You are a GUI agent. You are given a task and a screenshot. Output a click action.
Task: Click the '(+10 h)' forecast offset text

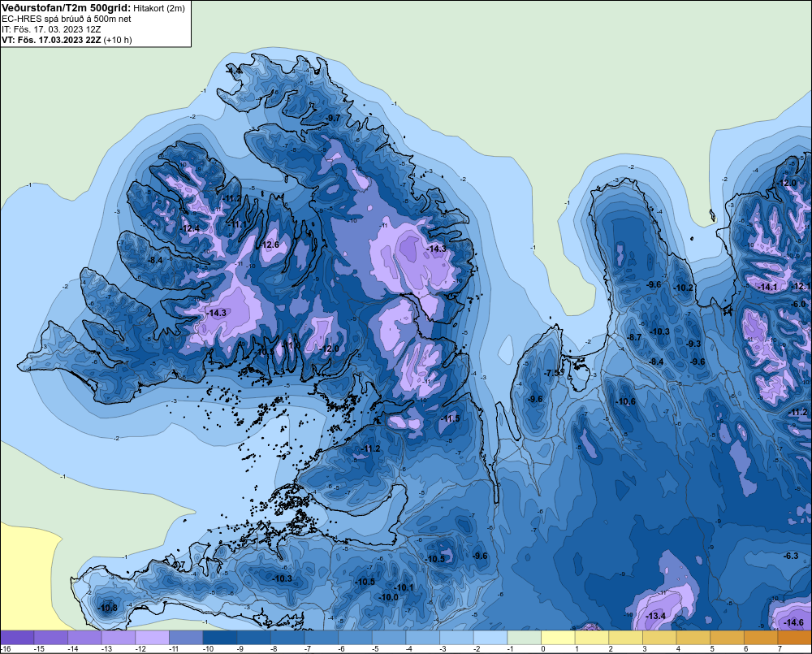click(x=118, y=40)
